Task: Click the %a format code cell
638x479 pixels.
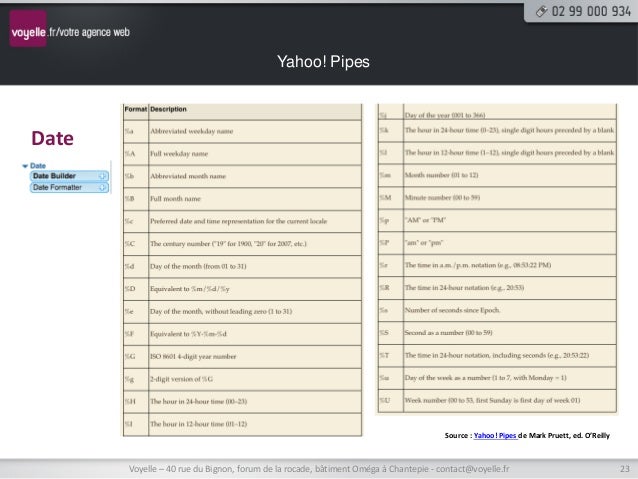Action: [x=136, y=131]
